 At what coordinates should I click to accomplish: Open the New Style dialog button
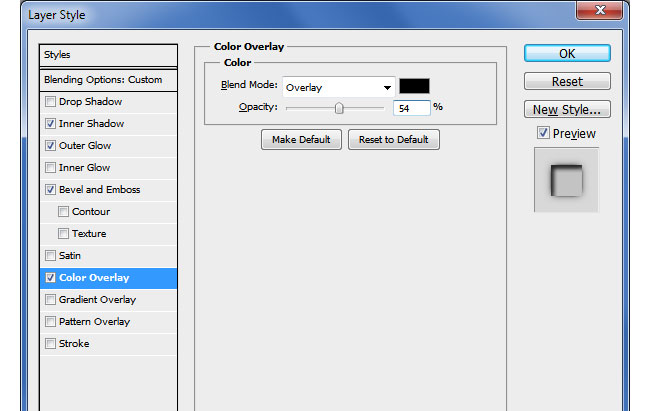click(x=567, y=109)
